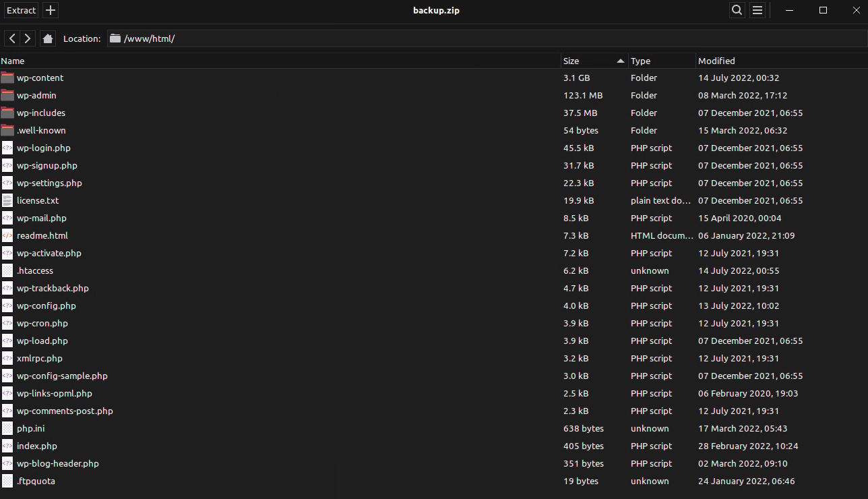The image size is (868, 499).
Task: Click the 02 March 2022, 09:10 date
Action: click(743, 463)
